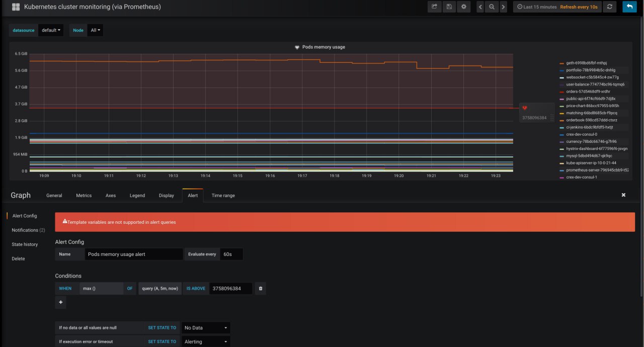Click color swatch of ci-jenkins-6bdc9bfdf5-hxtjt

(562, 128)
